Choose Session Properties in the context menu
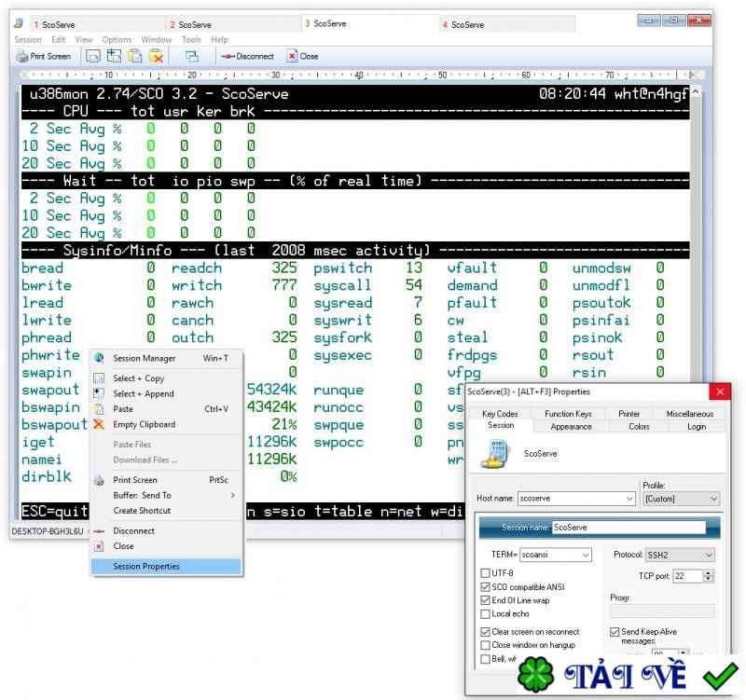Image resolution: width=746 pixels, height=700 pixels. coord(146,566)
